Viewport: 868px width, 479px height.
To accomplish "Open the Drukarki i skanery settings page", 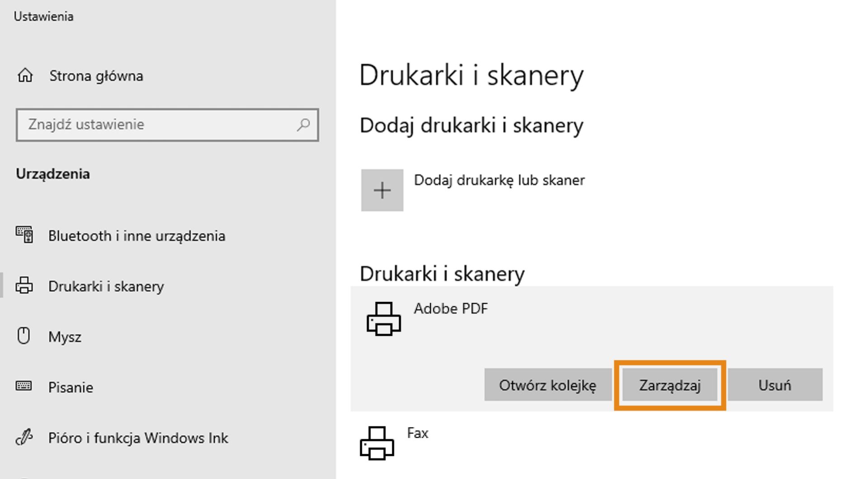I will click(x=107, y=286).
